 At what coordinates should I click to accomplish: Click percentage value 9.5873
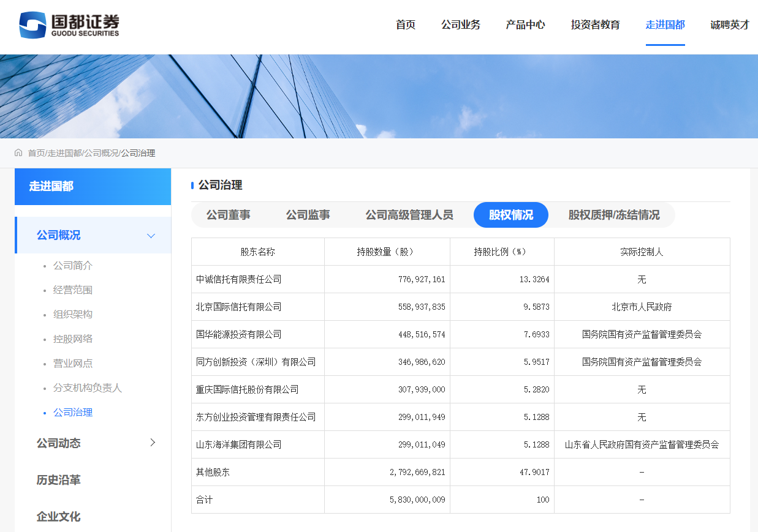point(536,307)
